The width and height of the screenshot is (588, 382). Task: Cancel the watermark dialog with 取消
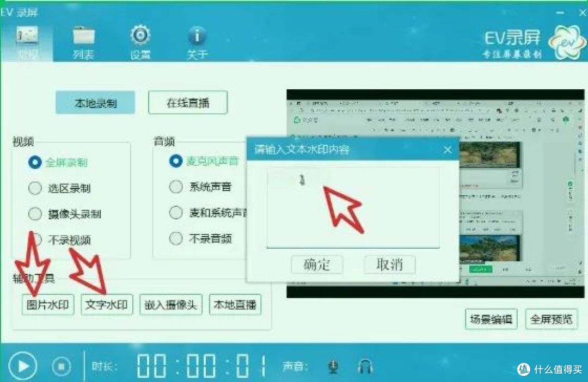point(390,264)
